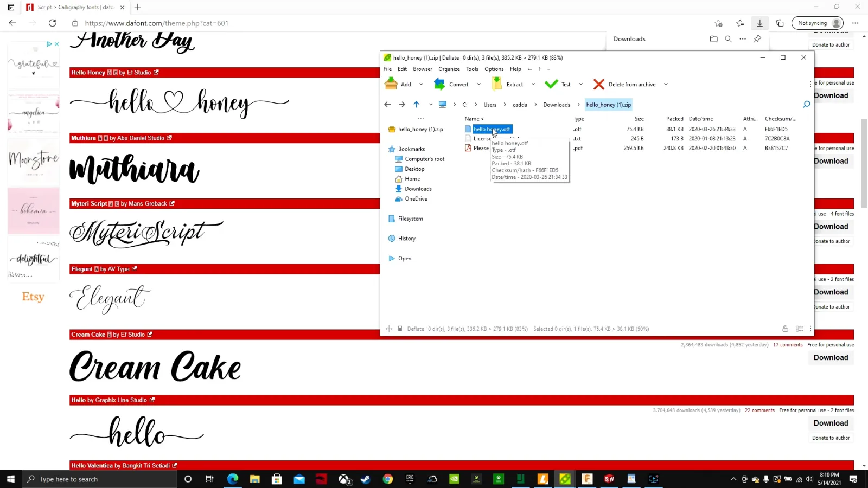Open 22 comments link for Hello font

[x=759, y=410]
